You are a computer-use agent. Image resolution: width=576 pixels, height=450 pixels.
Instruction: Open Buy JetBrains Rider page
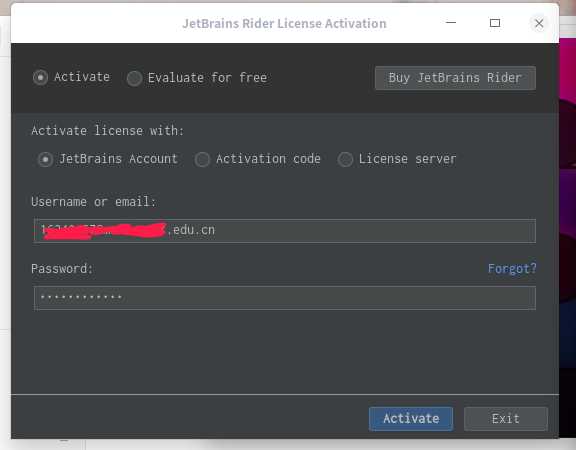[x=455, y=78]
